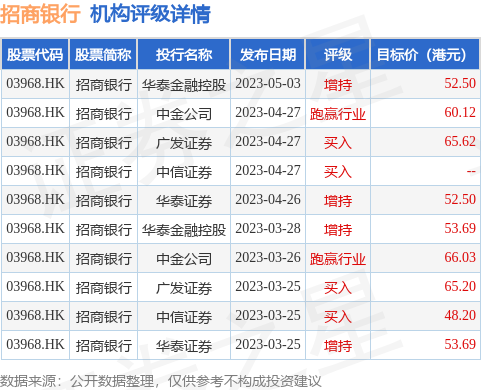Click 华泰证券 in the last row
Screen dimensions: 481x390
click(x=184, y=346)
